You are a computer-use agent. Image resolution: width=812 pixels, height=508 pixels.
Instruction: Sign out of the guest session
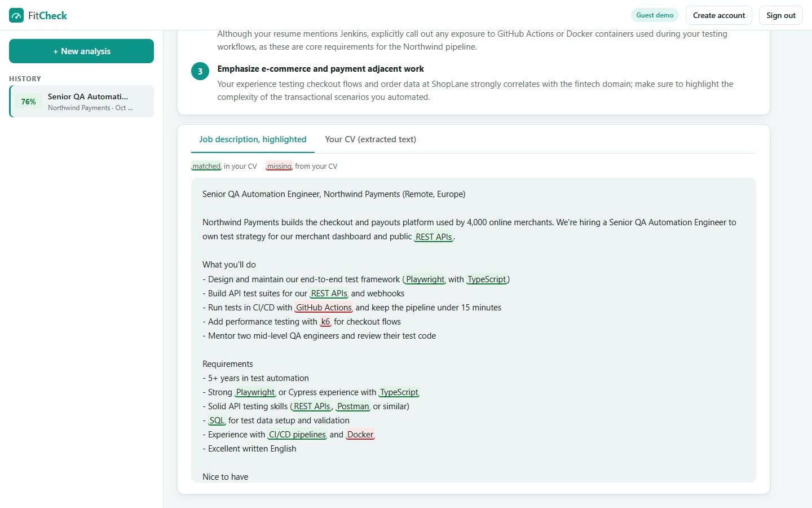pyautogui.click(x=781, y=15)
